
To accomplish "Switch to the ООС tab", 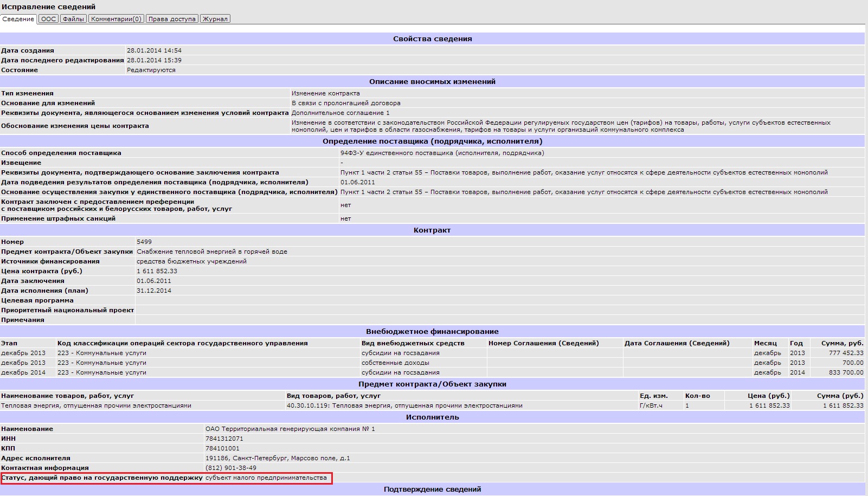I will 48,19.
